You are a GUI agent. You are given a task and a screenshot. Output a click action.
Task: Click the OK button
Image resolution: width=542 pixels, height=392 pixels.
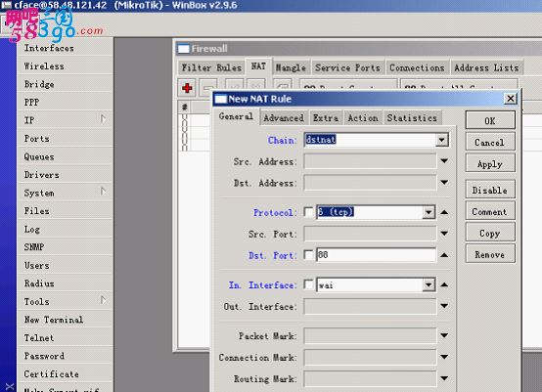point(490,121)
